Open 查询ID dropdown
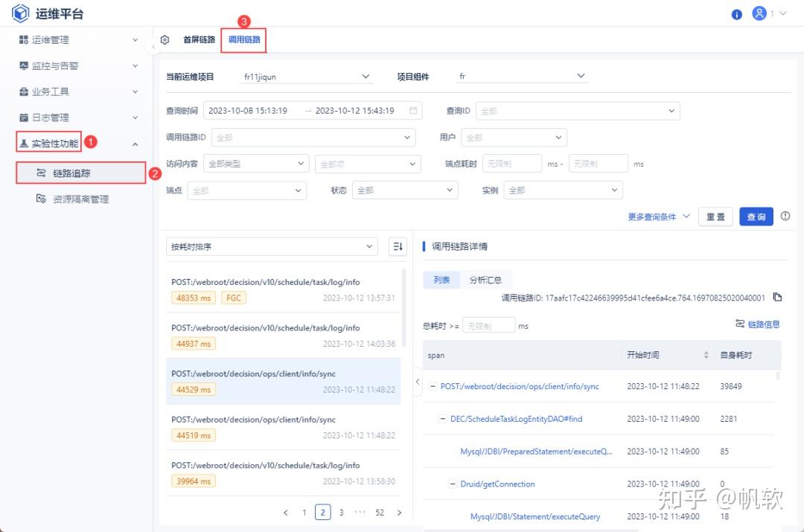Image resolution: width=804 pixels, height=532 pixels. pos(578,111)
